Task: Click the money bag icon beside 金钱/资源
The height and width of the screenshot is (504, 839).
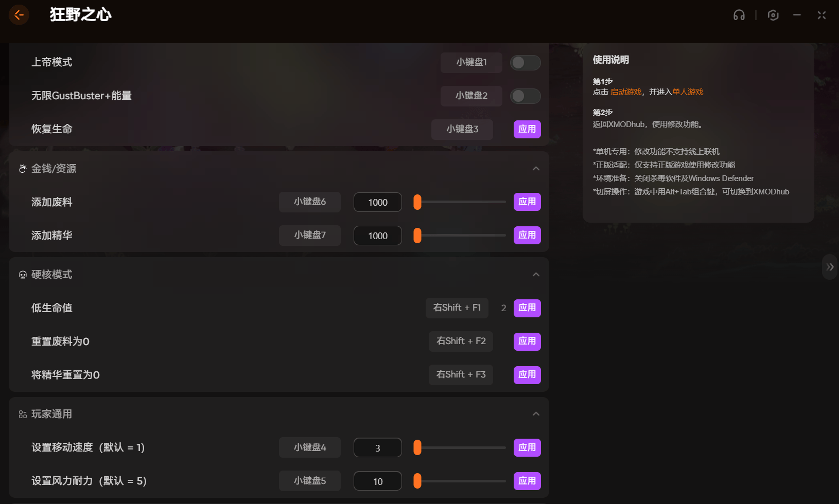Action: pos(23,169)
